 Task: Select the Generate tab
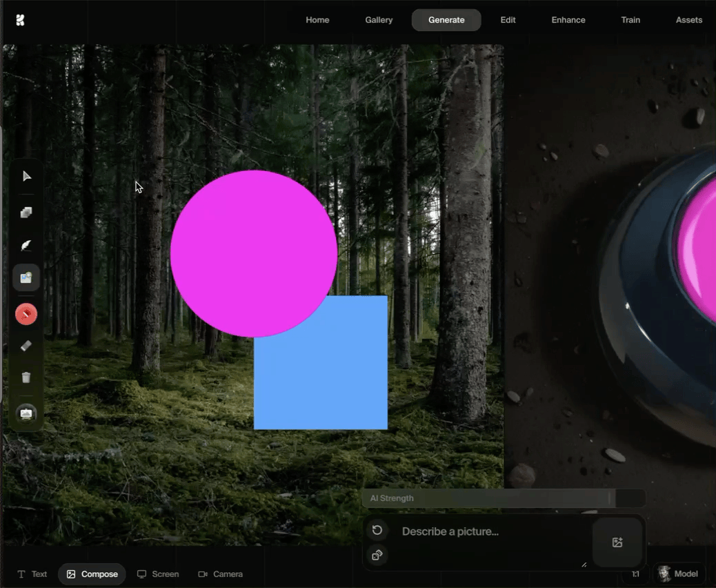pyautogui.click(x=446, y=20)
